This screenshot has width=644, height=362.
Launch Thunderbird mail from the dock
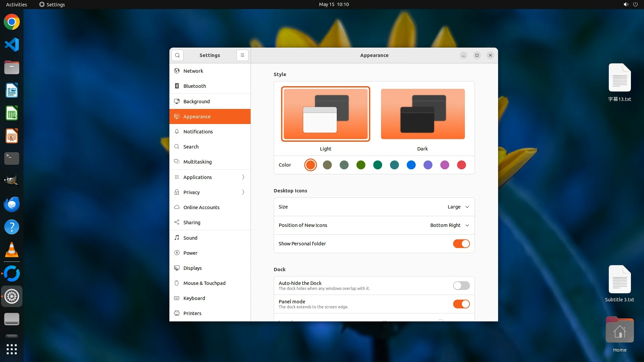click(12, 204)
